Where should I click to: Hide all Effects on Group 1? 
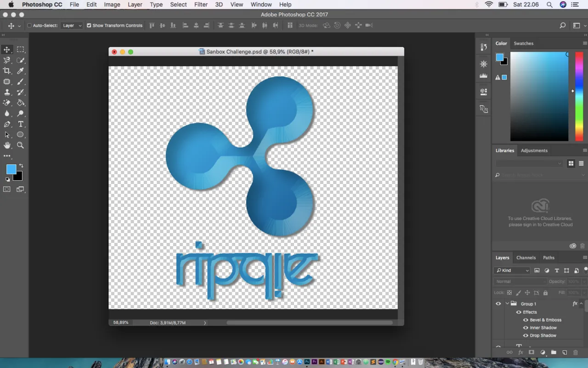(519, 312)
